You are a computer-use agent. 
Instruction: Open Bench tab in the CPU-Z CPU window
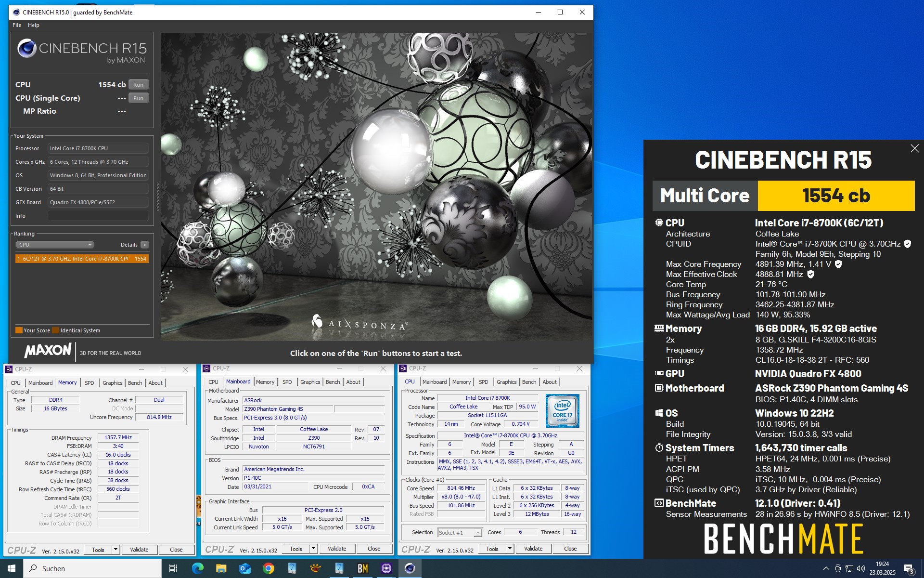pos(529,382)
